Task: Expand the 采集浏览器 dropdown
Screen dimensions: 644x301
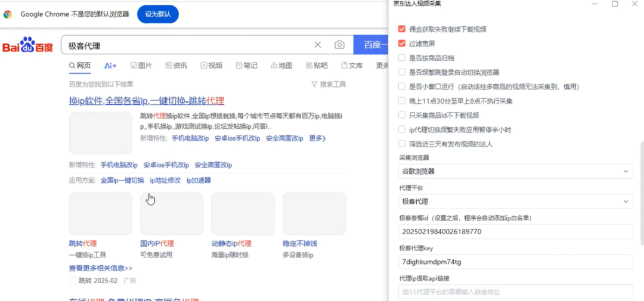Action: [515, 171]
